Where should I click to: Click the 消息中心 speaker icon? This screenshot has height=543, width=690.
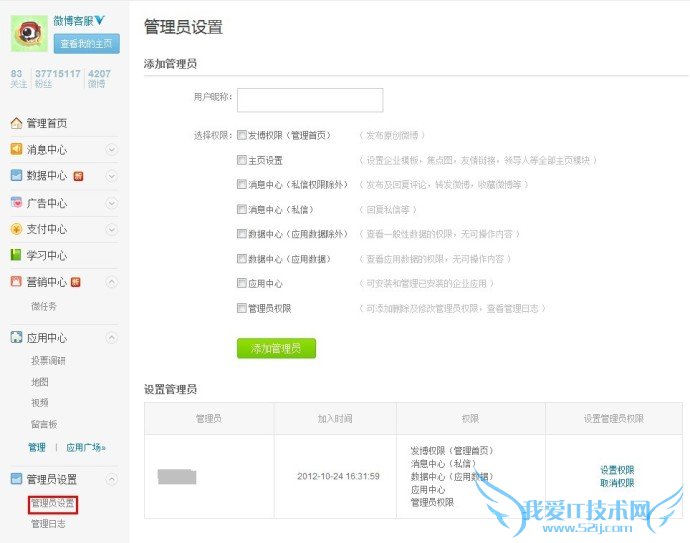click(x=16, y=149)
